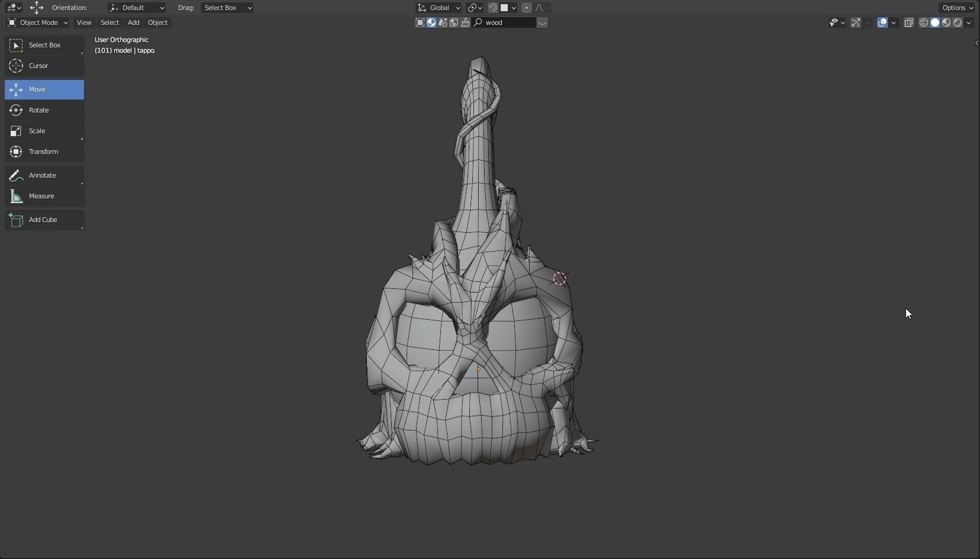
Task: Open snap element options dropdown
Action: coord(508,8)
